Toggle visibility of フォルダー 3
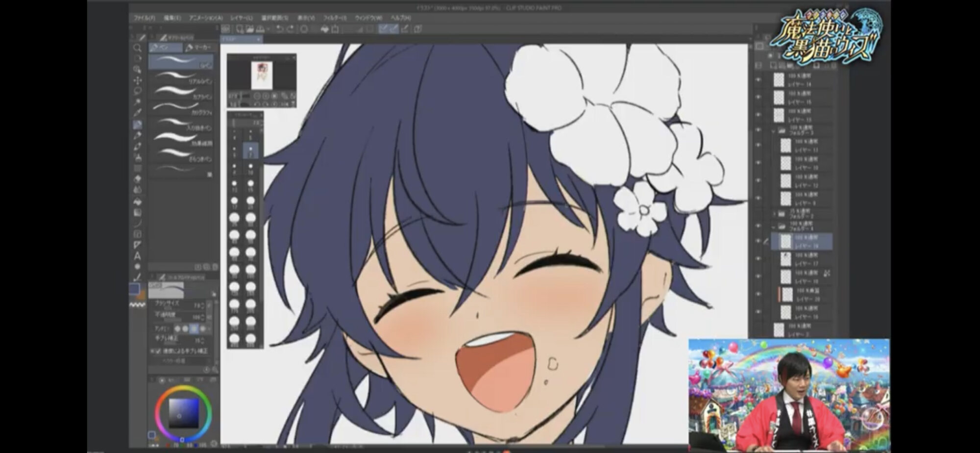This screenshot has height=453, width=980. pos(759,130)
